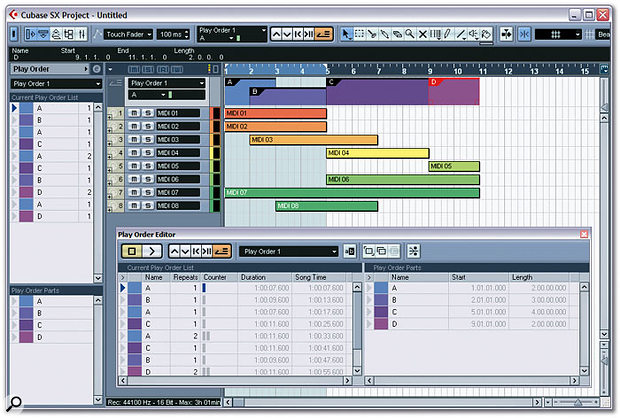620x418 pixels.
Task: Click the flatten play order icon
Action: click(x=413, y=251)
